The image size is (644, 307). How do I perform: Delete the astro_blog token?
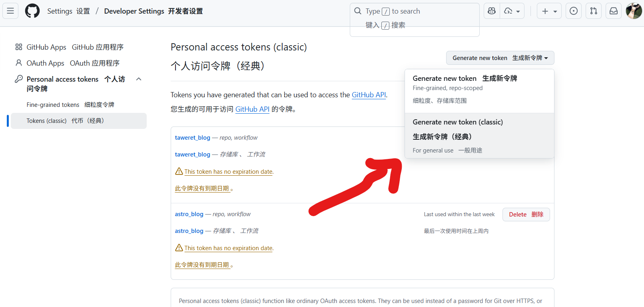pos(526,215)
